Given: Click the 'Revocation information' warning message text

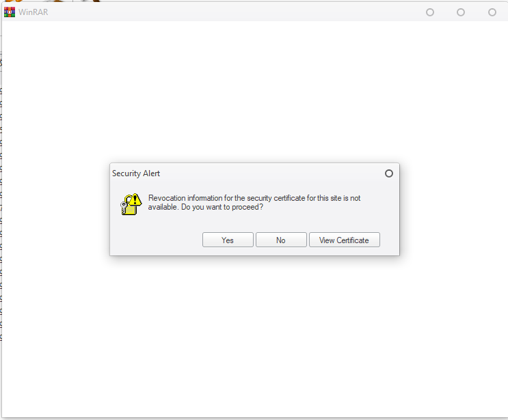Looking at the screenshot, I should tap(254, 203).
